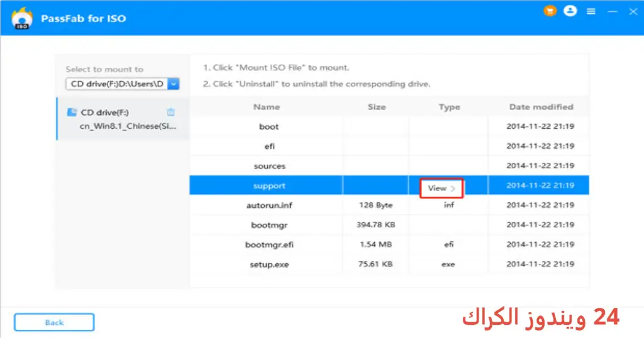Select the support folder name
The image size is (644, 338).
pos(269,186)
